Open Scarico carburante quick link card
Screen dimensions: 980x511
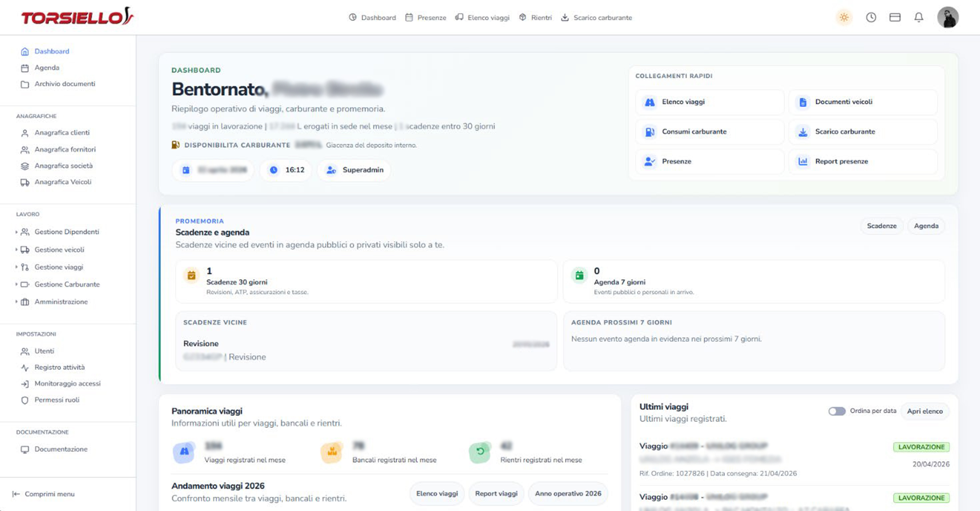tap(863, 132)
